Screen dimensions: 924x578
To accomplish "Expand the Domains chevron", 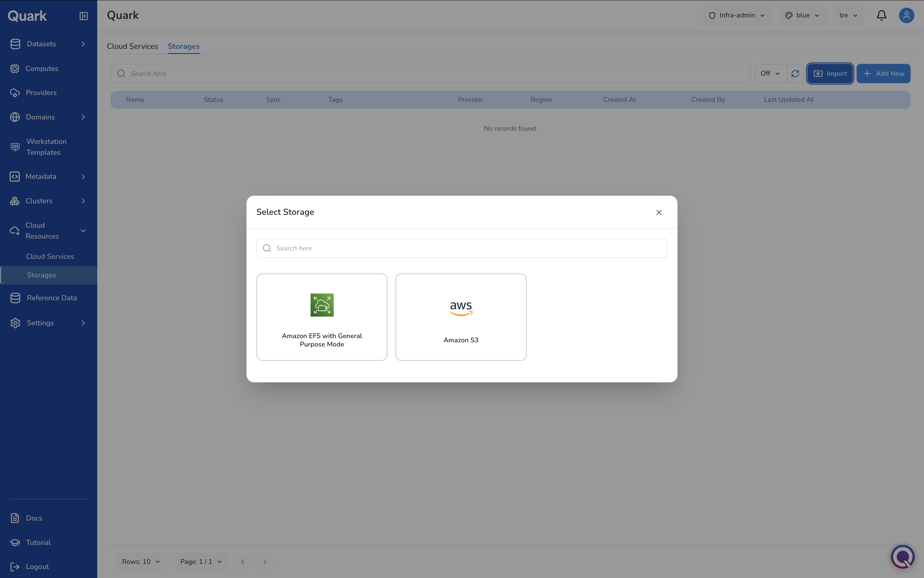I will pos(83,117).
